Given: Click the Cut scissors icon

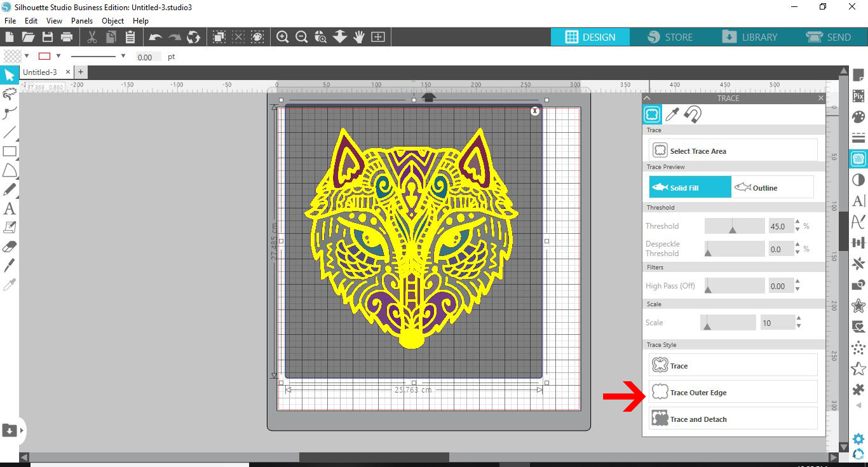Looking at the screenshot, I should click(x=92, y=37).
